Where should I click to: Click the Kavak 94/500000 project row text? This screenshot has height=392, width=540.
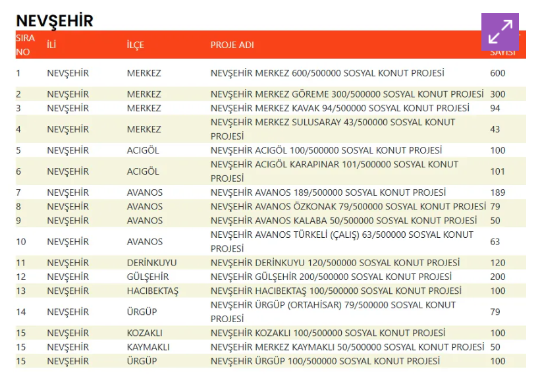[340, 108]
